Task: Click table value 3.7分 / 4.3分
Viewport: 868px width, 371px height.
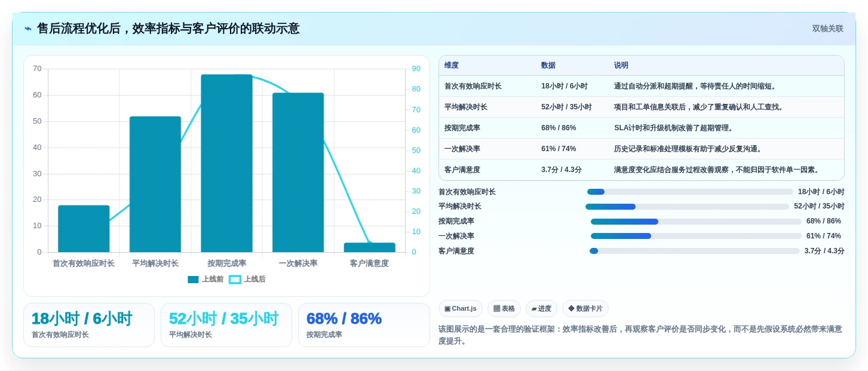Action: (562, 170)
